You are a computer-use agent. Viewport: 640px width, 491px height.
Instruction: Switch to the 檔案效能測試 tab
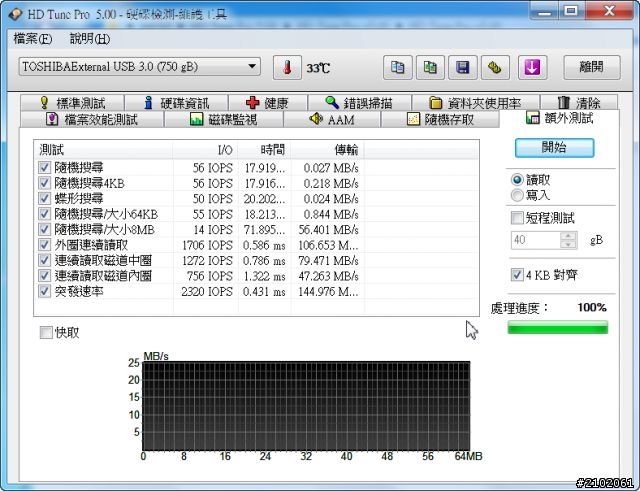pos(92,120)
